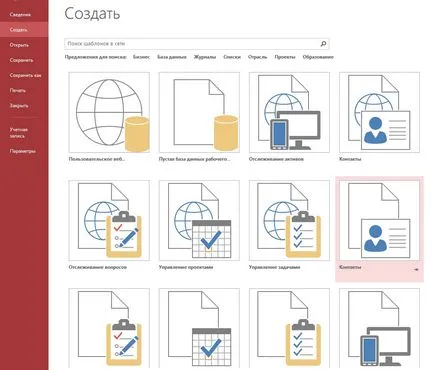
Task: Select Печать in the sidebar
Action: [18, 90]
